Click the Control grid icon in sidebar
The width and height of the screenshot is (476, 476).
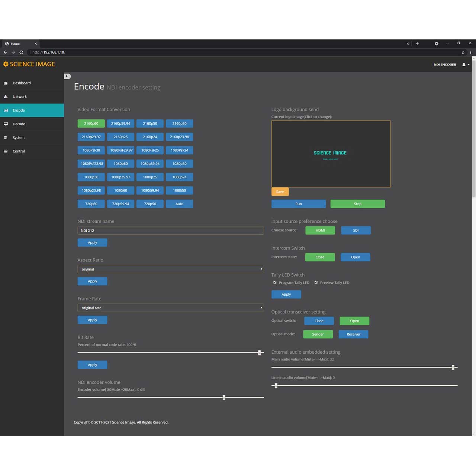point(6,151)
